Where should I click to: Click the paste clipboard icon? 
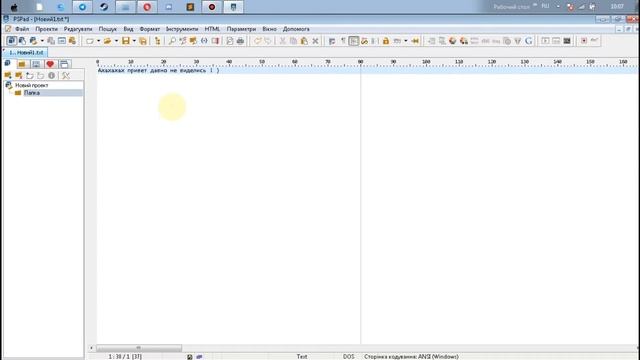(304, 41)
